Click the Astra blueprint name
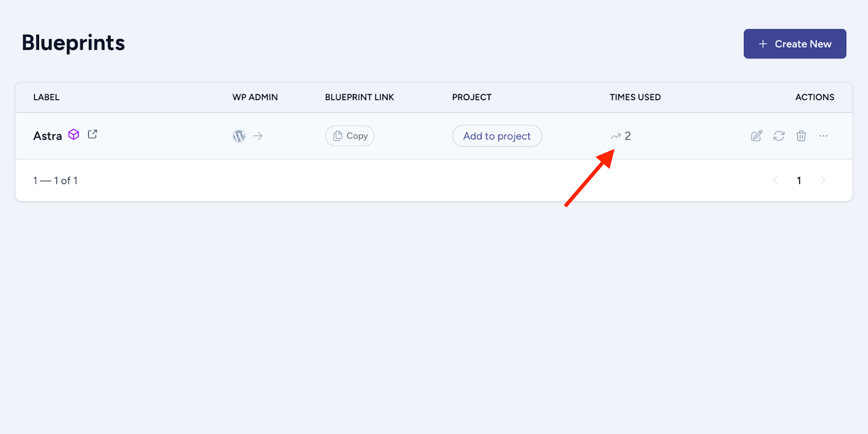The width and height of the screenshot is (868, 434). point(48,136)
